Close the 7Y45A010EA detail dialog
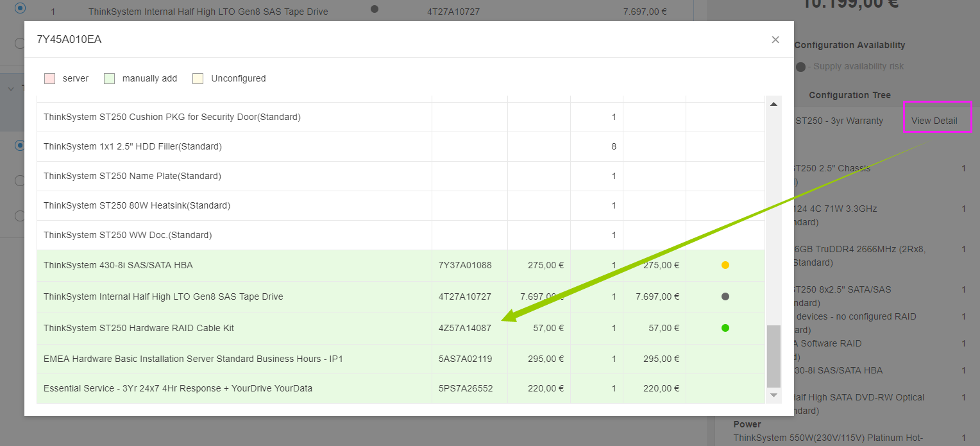The width and height of the screenshot is (980, 446). (x=775, y=40)
